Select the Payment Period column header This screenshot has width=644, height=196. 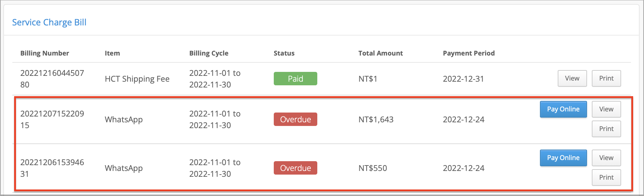[468, 53]
